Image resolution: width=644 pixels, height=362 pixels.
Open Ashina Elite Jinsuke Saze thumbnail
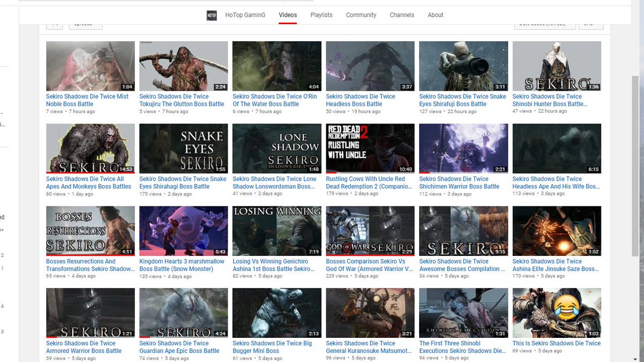click(x=557, y=231)
